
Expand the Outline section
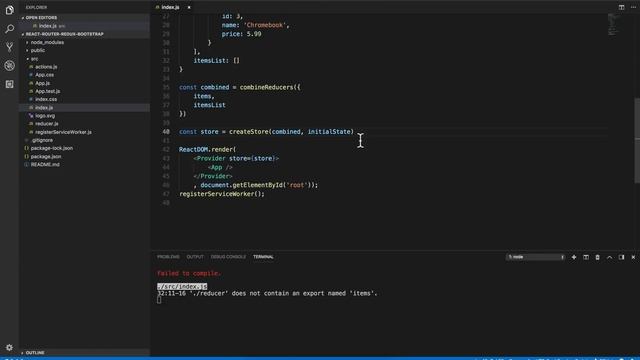pos(35,353)
